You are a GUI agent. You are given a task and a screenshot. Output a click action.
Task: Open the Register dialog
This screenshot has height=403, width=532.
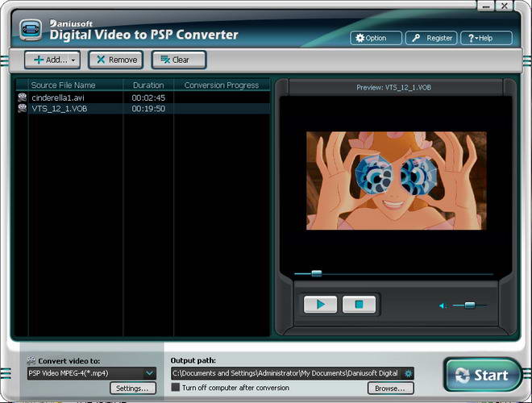pos(431,38)
